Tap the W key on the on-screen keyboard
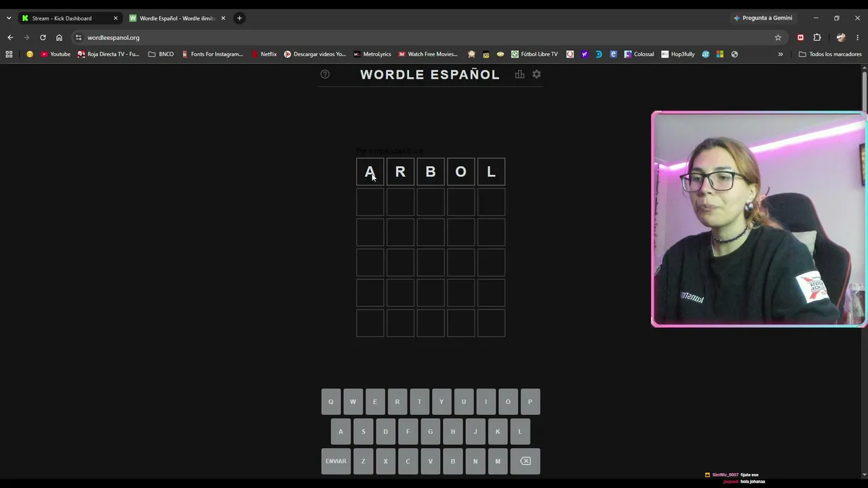This screenshot has width=868, height=488. point(353,401)
